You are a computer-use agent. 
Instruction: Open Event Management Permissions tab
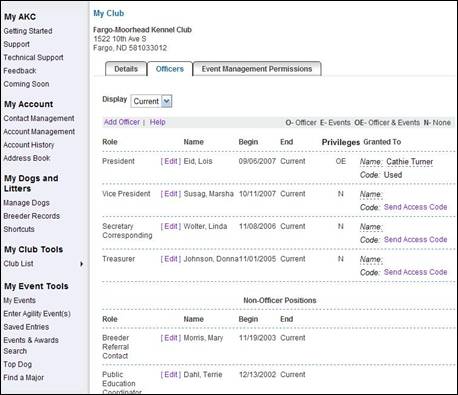(x=257, y=69)
